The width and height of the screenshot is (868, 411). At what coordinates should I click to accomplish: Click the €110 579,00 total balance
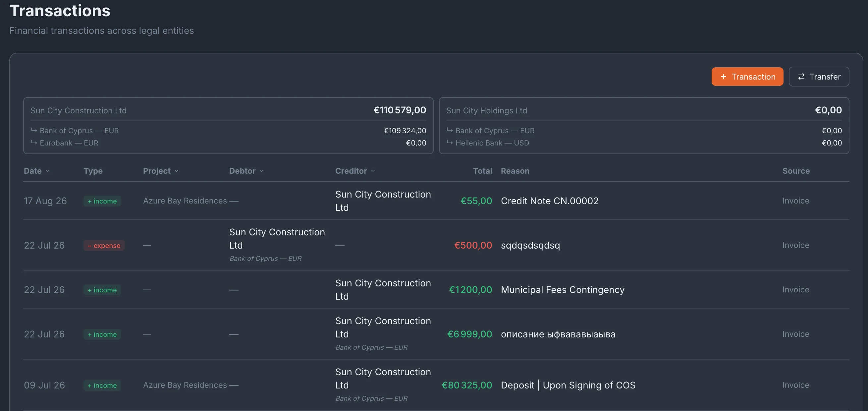coord(400,110)
